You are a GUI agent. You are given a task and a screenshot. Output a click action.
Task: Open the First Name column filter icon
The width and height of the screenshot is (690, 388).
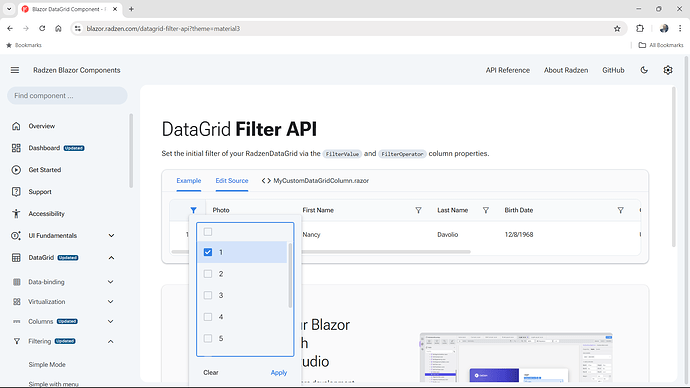click(x=418, y=210)
